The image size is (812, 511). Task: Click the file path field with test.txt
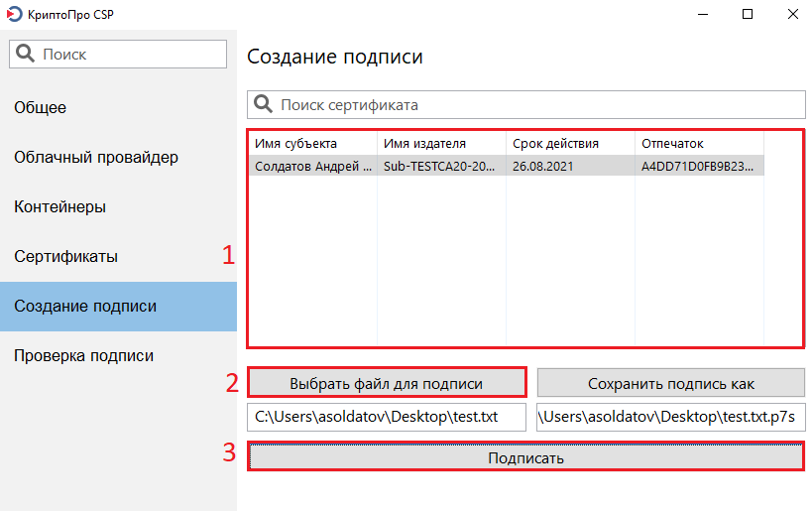[387, 417]
